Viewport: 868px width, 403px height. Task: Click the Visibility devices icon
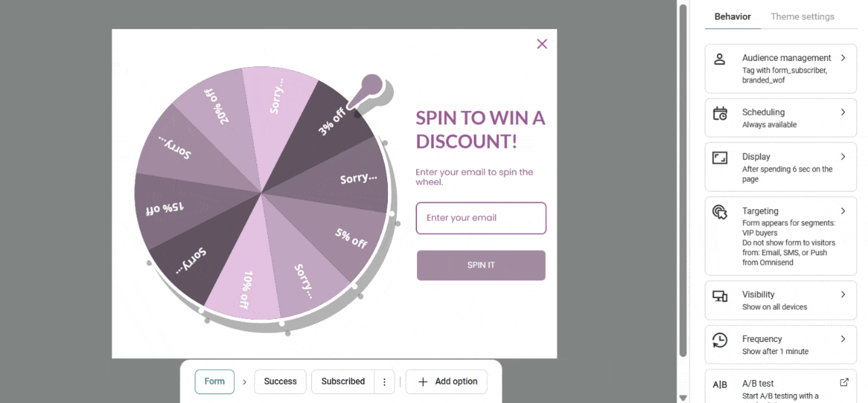pos(719,296)
